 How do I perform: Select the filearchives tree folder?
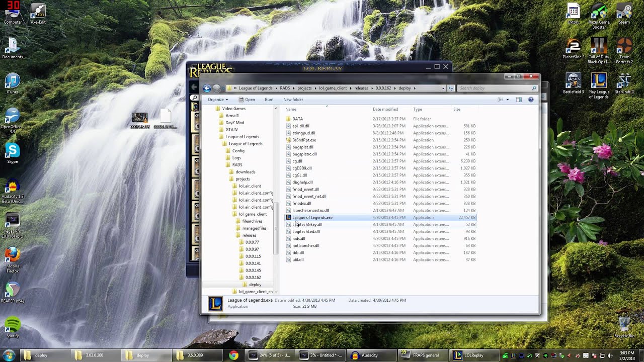[x=252, y=221]
